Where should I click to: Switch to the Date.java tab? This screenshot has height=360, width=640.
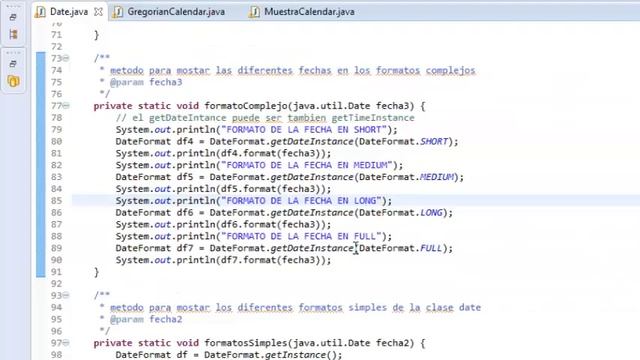pos(69,12)
